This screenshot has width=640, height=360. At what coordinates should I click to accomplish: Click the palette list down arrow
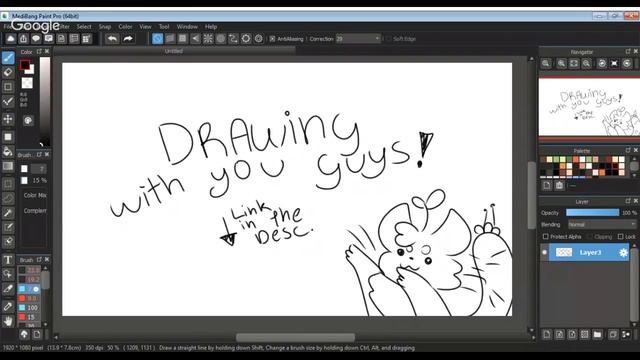click(x=634, y=176)
